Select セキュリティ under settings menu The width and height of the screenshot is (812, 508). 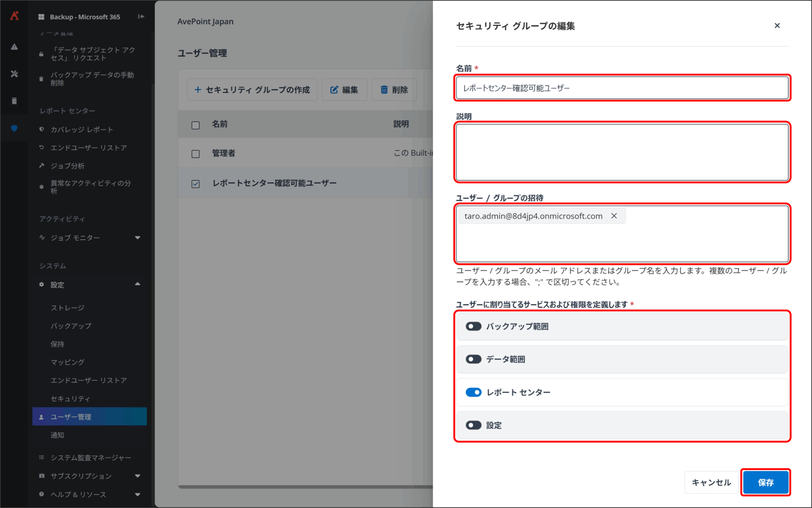click(70, 399)
